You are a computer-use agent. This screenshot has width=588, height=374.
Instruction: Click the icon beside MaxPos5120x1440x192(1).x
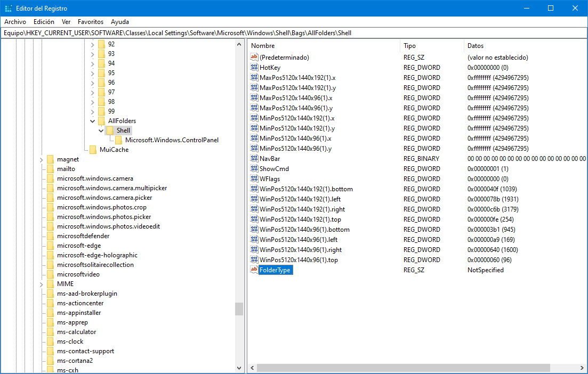(x=254, y=77)
